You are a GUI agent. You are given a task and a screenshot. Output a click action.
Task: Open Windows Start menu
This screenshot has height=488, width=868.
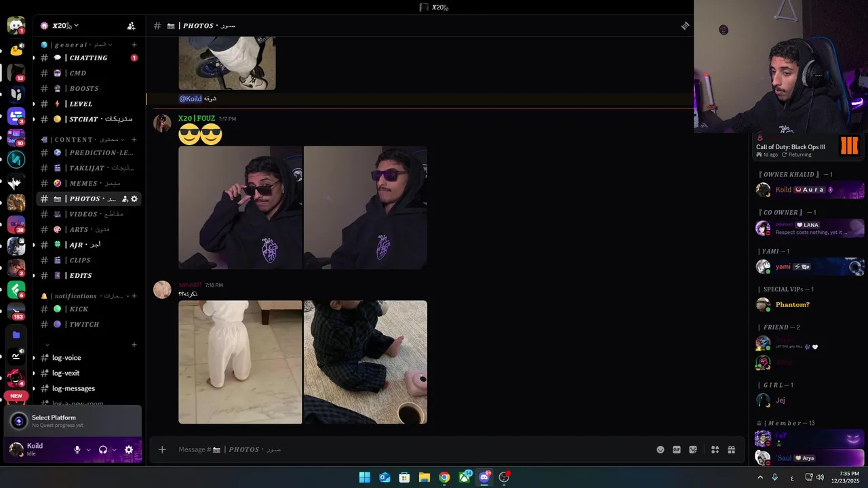pos(365,477)
